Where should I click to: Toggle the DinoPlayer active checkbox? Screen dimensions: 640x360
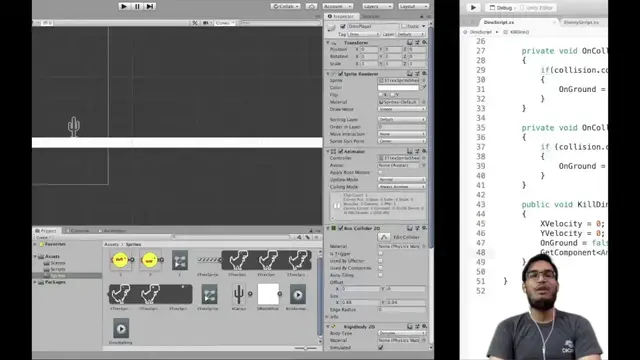(343, 26)
